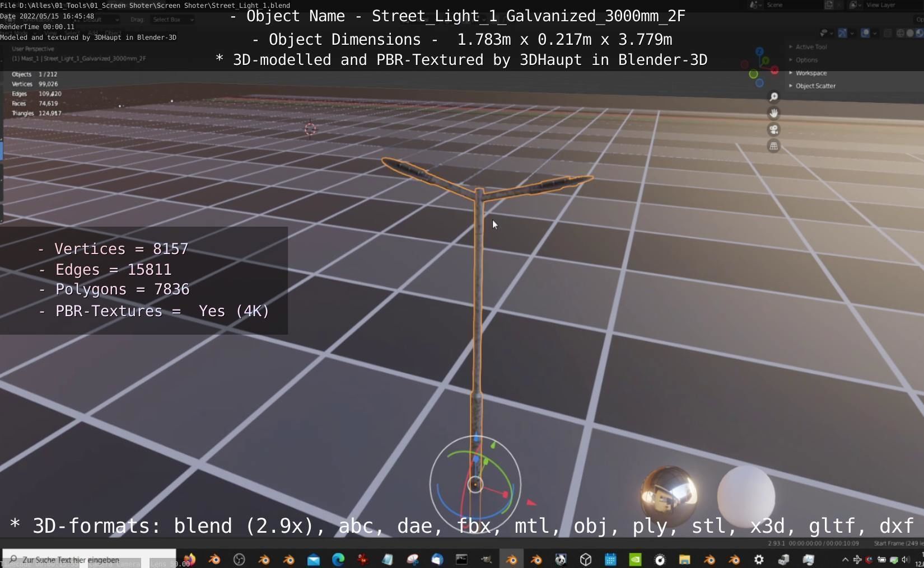
Task: Click the View Layer icon in header
Action: click(854, 5)
